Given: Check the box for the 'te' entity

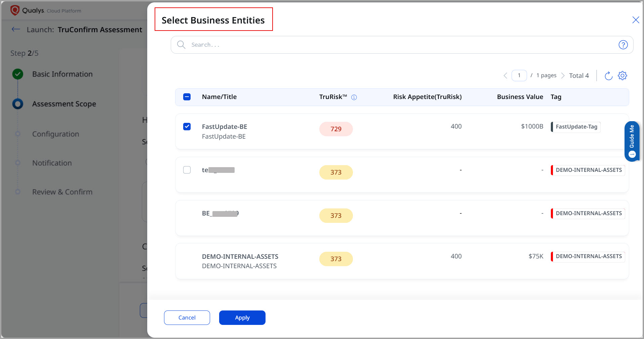Looking at the screenshot, I should [187, 170].
